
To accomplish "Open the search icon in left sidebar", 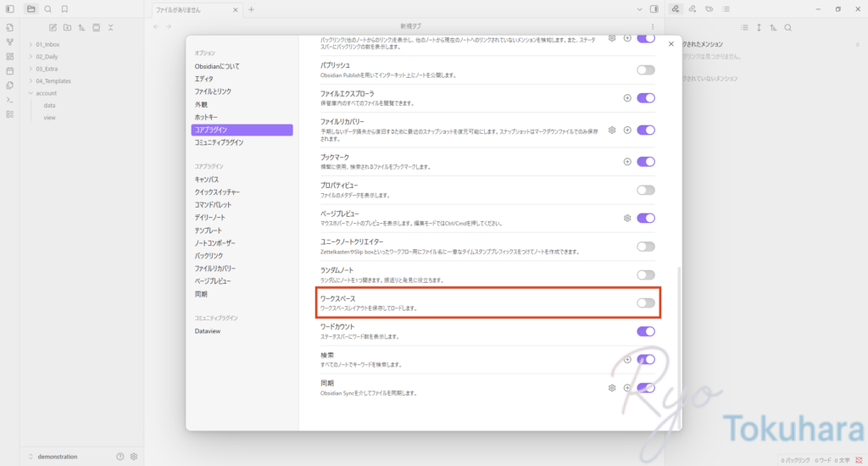I will 47,9.
